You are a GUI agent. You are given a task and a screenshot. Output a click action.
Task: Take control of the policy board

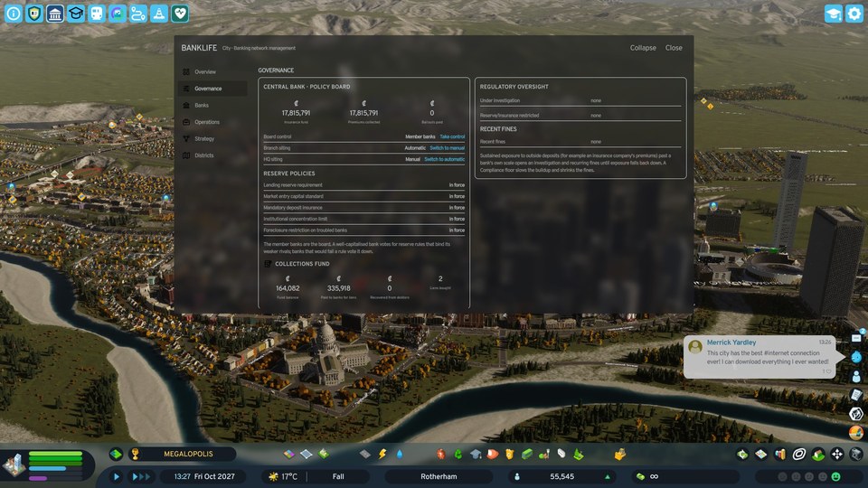point(452,136)
